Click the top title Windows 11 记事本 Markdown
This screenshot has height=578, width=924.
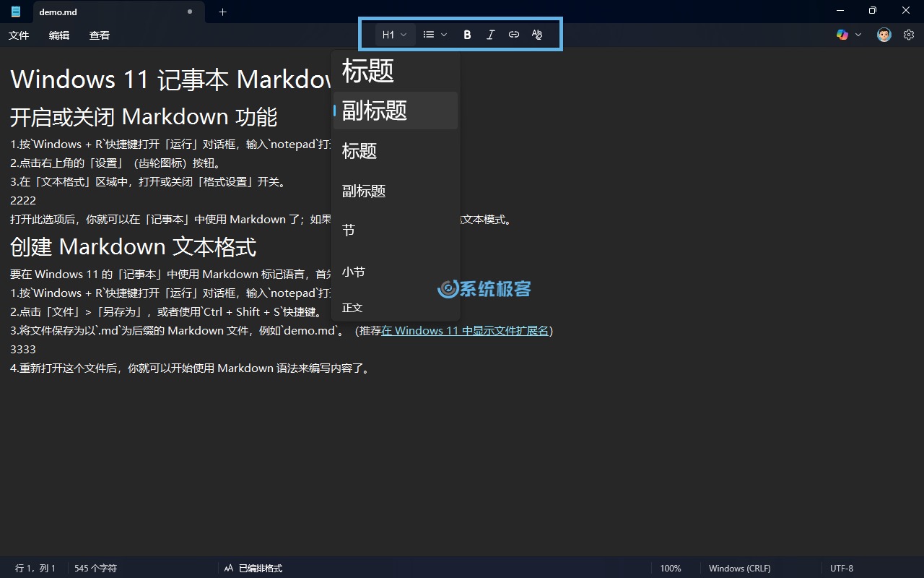170,79
